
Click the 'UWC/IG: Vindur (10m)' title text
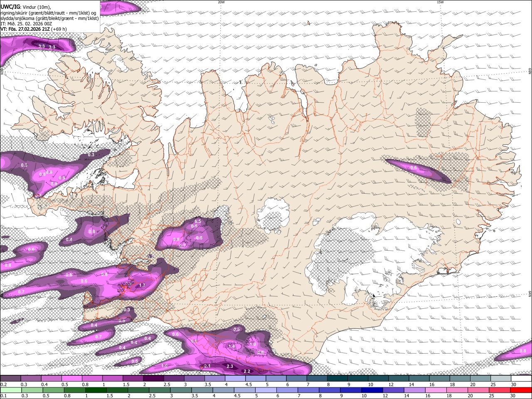click(25, 6)
